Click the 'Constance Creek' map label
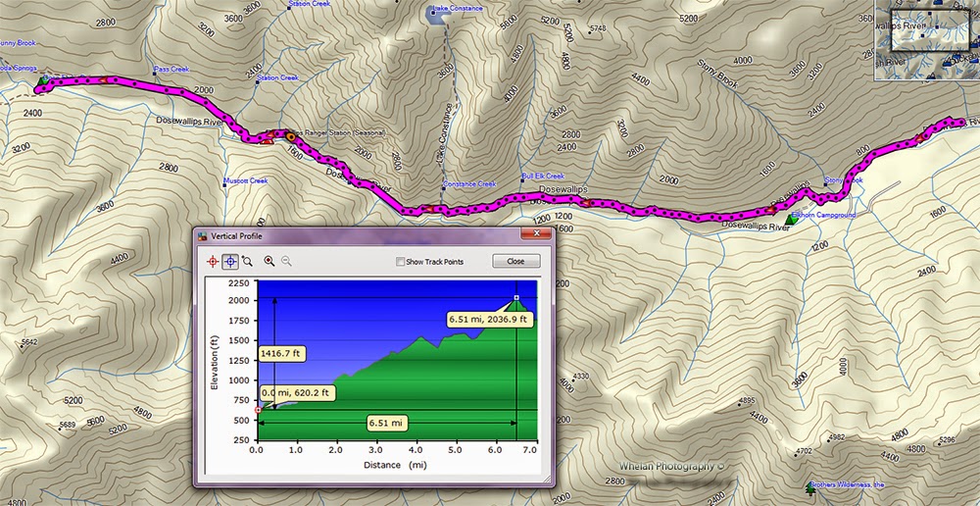The height and width of the screenshot is (506, 980). (x=469, y=184)
